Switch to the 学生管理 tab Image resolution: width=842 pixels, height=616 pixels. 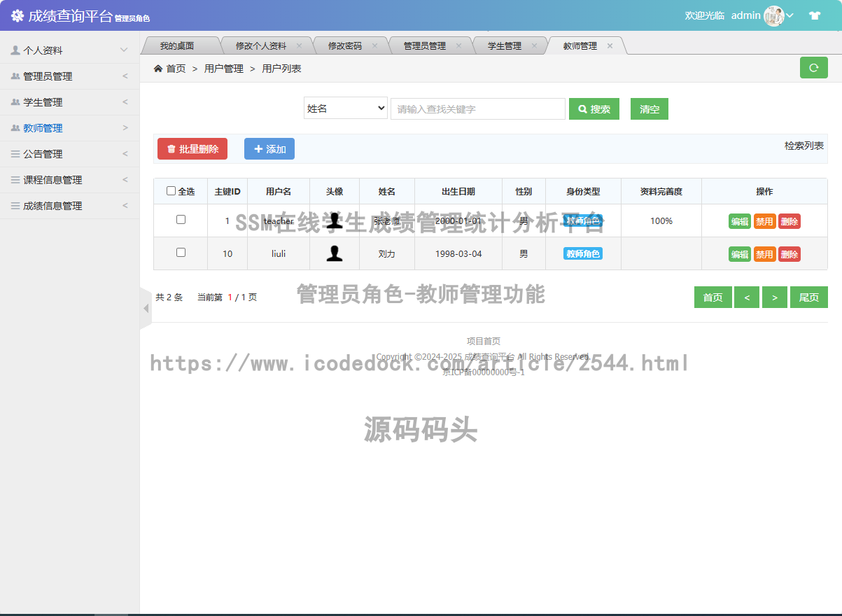[x=504, y=45]
